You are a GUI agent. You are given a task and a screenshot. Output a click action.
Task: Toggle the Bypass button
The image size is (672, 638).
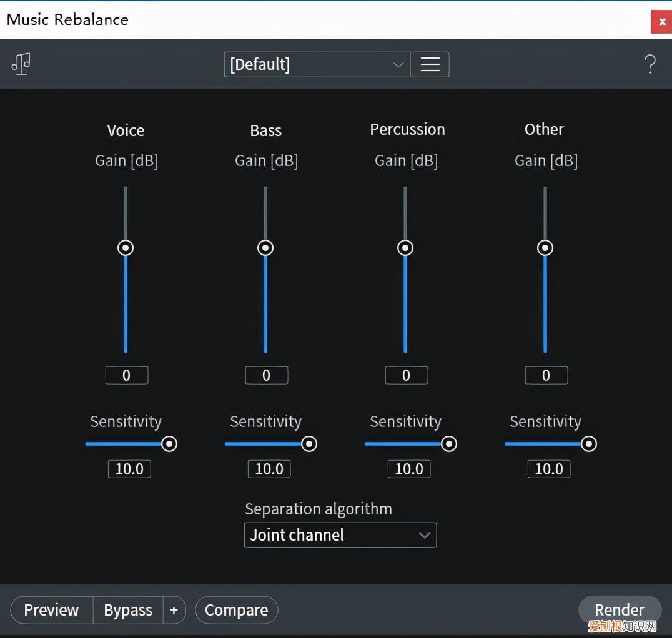(128, 610)
